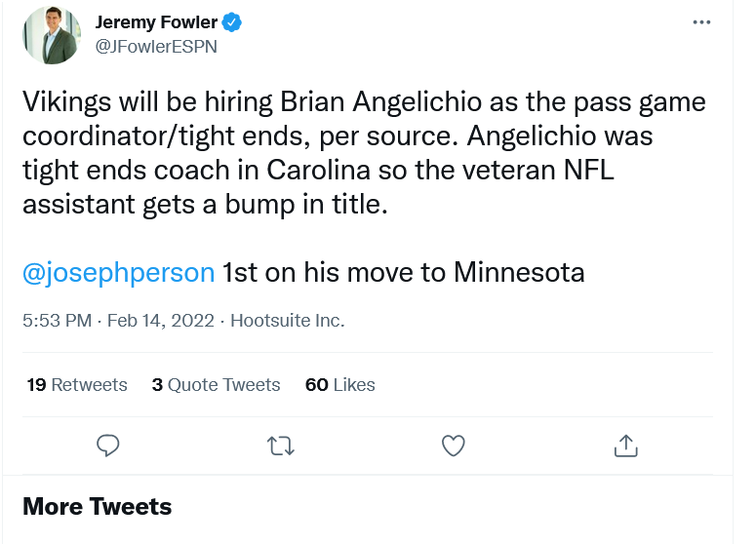Like the tweet with the heart icon

click(453, 446)
